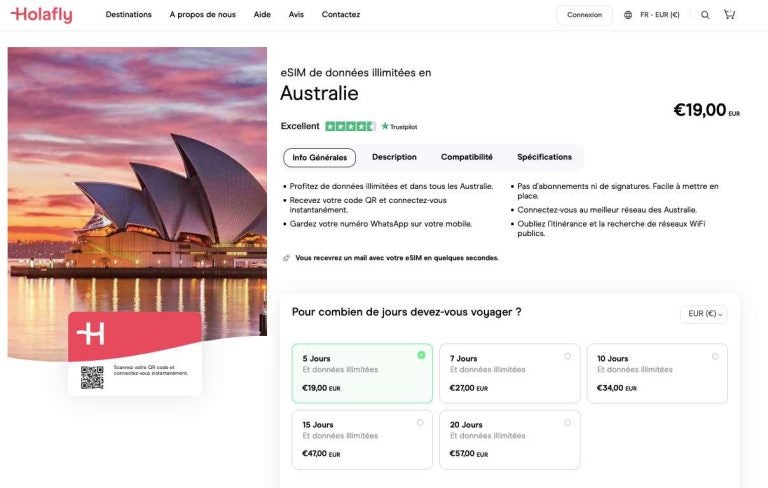Open the search magnifier icon
This screenshot has width=768, height=488.
pyautogui.click(x=705, y=15)
